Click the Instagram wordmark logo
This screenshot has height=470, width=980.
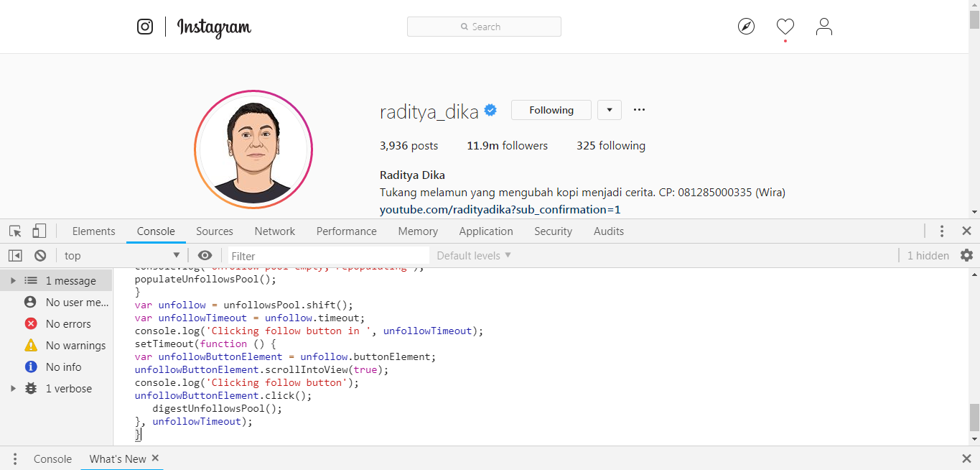[x=214, y=27]
